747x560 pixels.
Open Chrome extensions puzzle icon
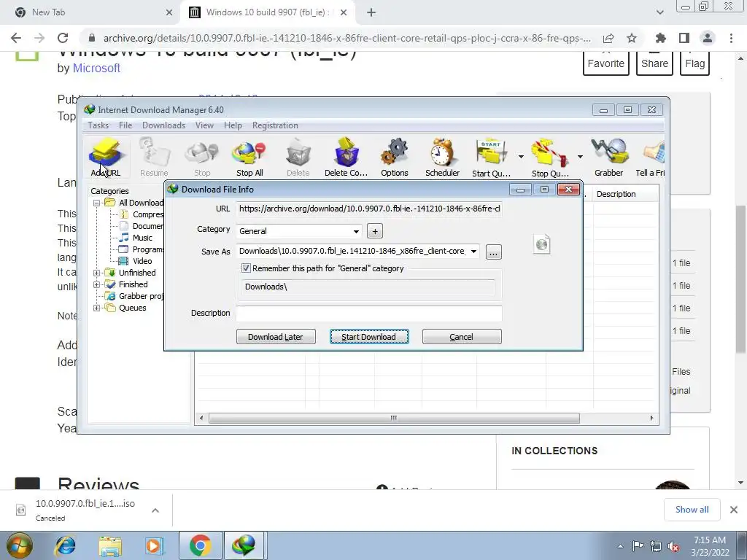coord(660,38)
